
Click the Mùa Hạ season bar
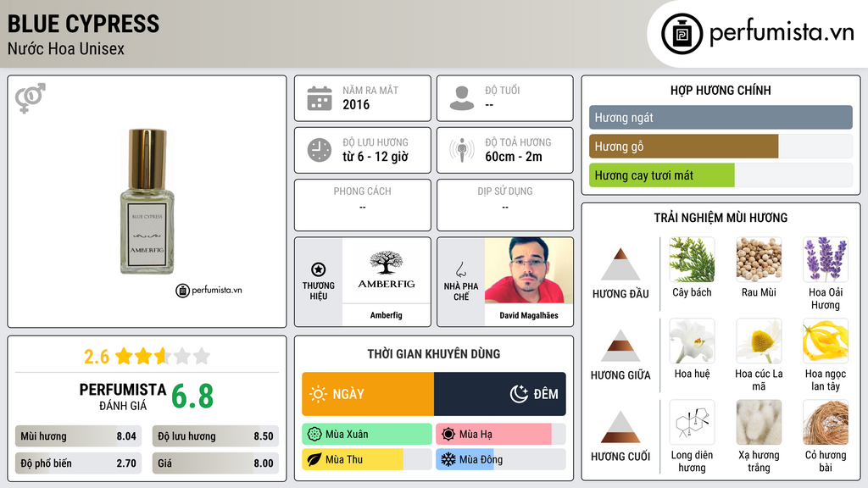pyautogui.click(x=500, y=435)
